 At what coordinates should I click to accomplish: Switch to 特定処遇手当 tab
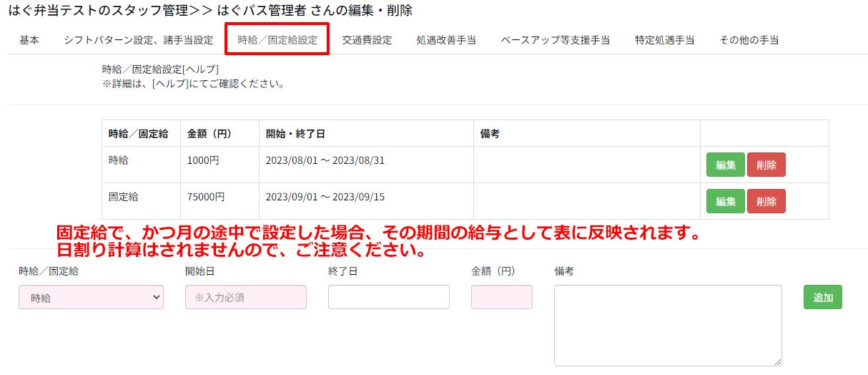tap(664, 40)
